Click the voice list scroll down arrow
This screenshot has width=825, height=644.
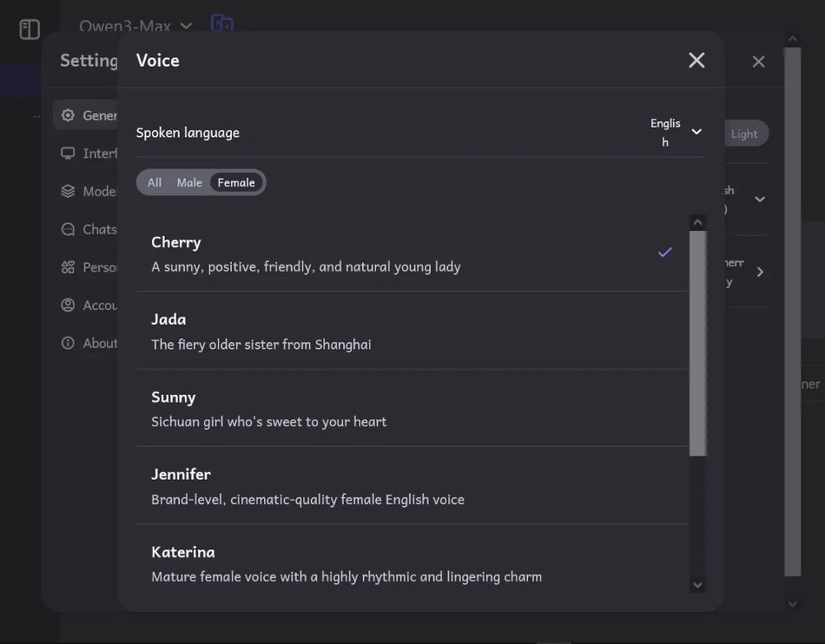(x=698, y=585)
